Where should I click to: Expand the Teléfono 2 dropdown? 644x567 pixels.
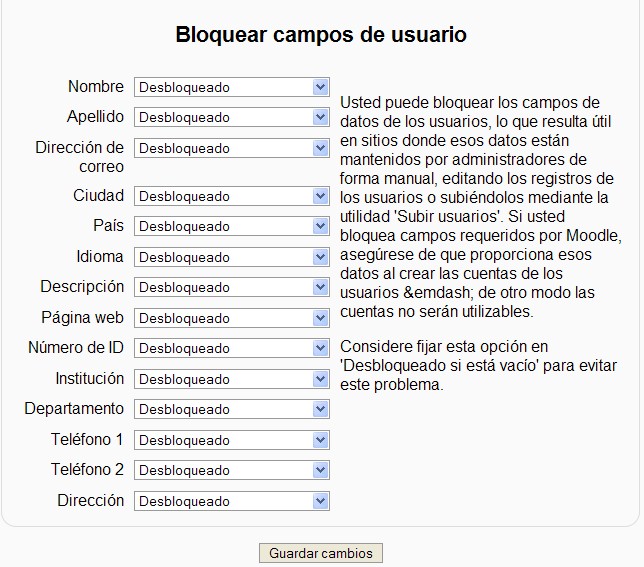point(231,470)
